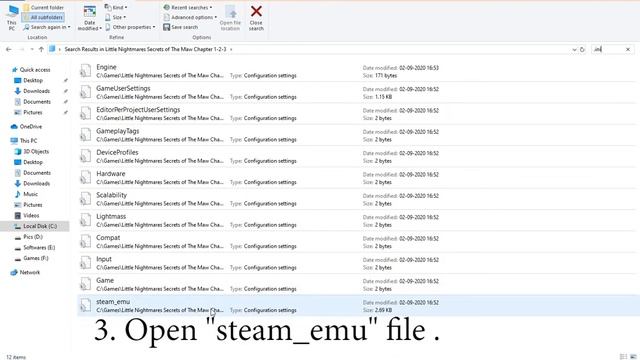Viewport: 640px width, 360px height.
Task: Expand address bar history dropdown
Action: coord(574,49)
